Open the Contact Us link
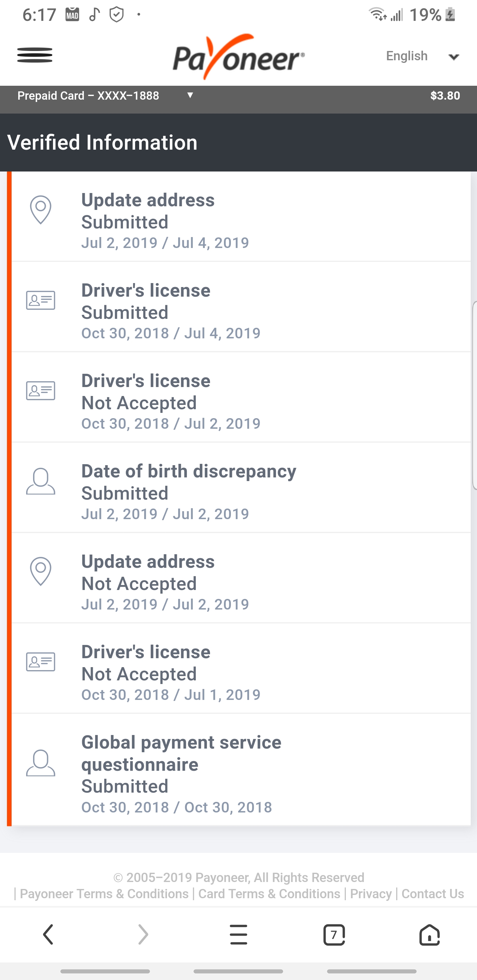Viewport: 477px width, 980px height. [x=433, y=894]
